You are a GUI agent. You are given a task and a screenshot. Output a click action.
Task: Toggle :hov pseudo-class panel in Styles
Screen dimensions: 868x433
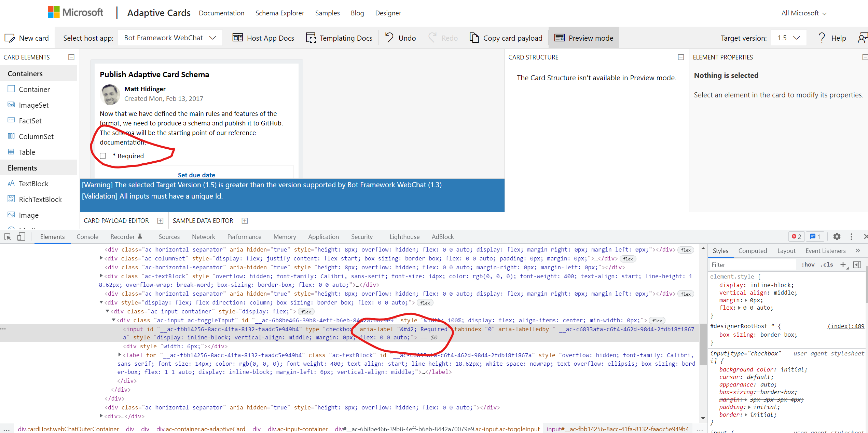(x=808, y=264)
